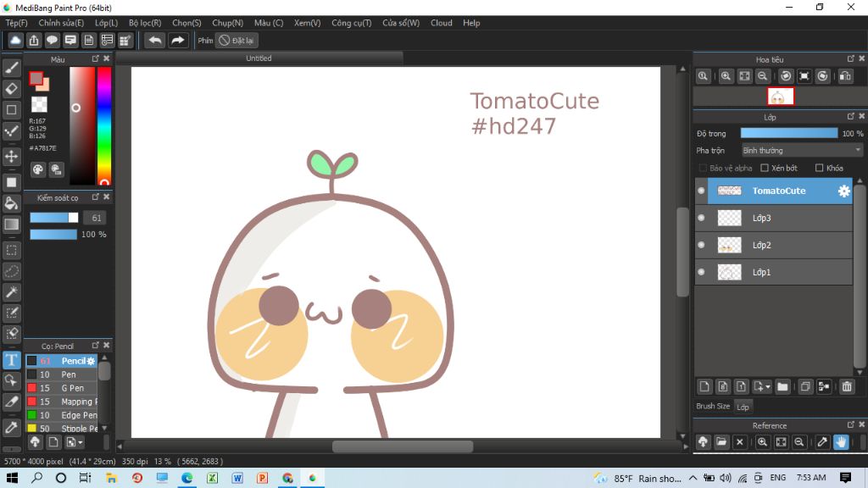The width and height of the screenshot is (868, 488).
Task: Select the Fill rectangle tool
Action: pyautogui.click(x=12, y=182)
